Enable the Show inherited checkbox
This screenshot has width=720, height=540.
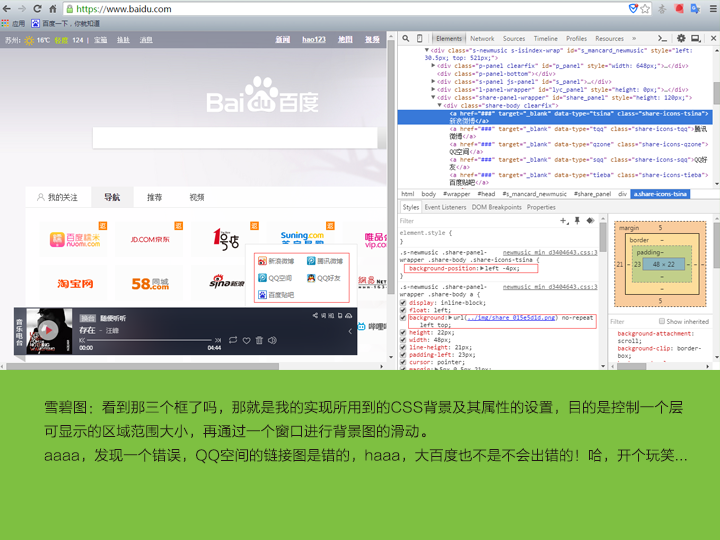point(662,321)
